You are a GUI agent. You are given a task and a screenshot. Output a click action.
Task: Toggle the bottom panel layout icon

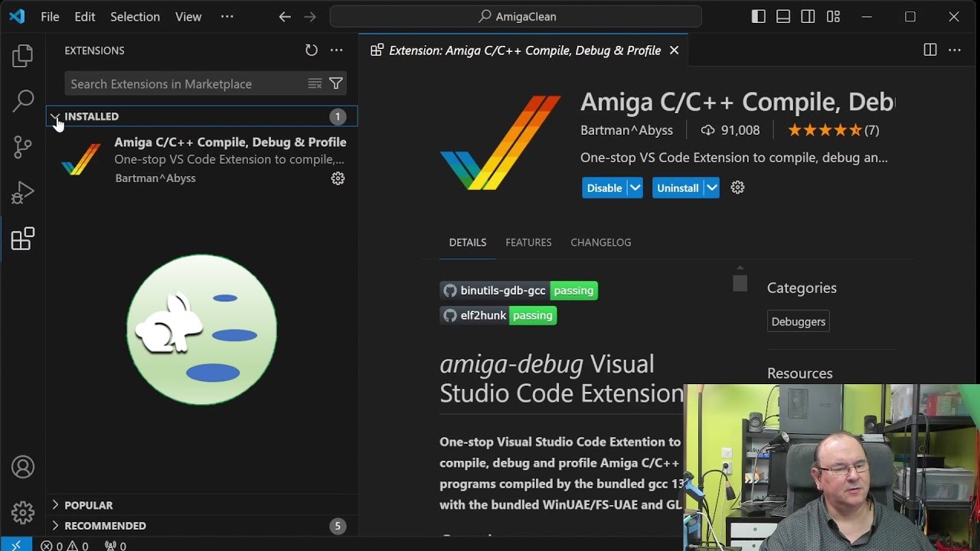pyautogui.click(x=782, y=17)
